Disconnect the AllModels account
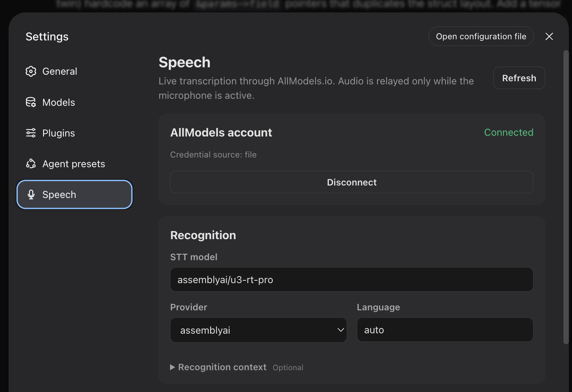This screenshot has height=392, width=572. 352,182
